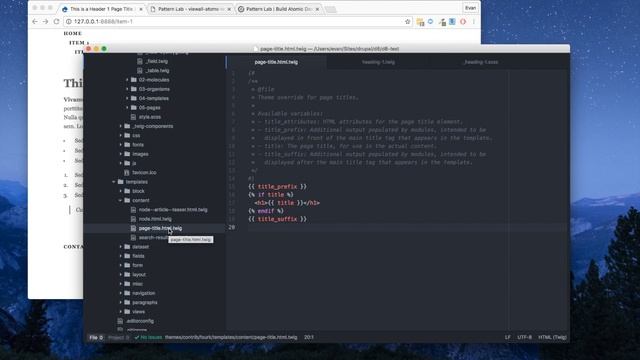Expand the navigation folder
The height and width of the screenshot is (360, 640).
pyautogui.click(x=144, y=293)
